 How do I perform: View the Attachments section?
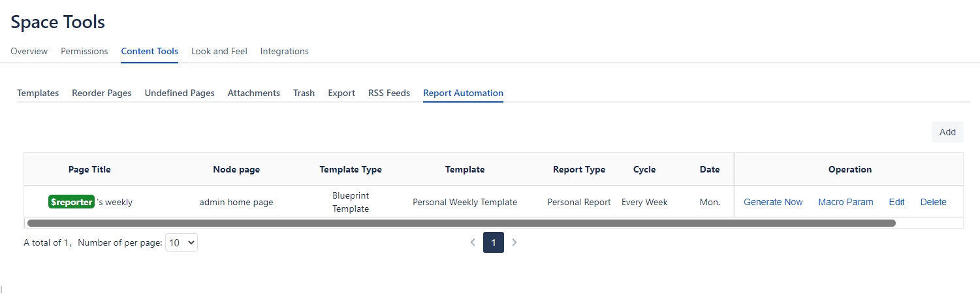(x=253, y=93)
